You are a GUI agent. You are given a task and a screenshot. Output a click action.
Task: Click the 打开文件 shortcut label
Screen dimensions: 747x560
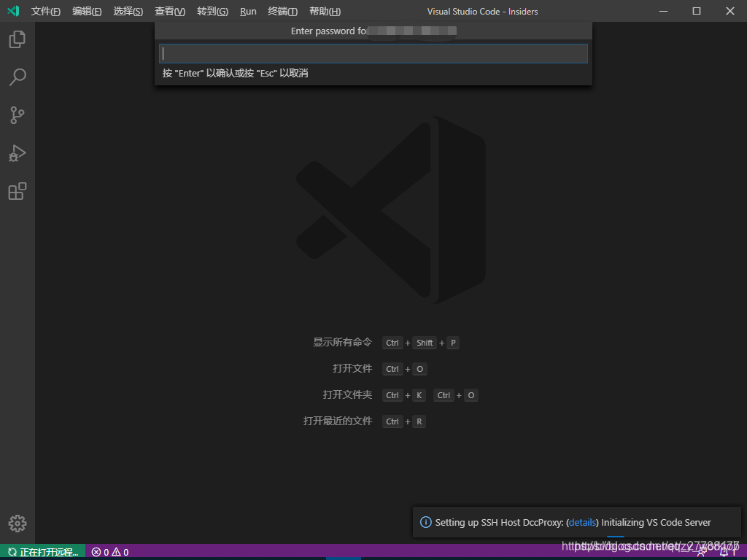pos(352,368)
